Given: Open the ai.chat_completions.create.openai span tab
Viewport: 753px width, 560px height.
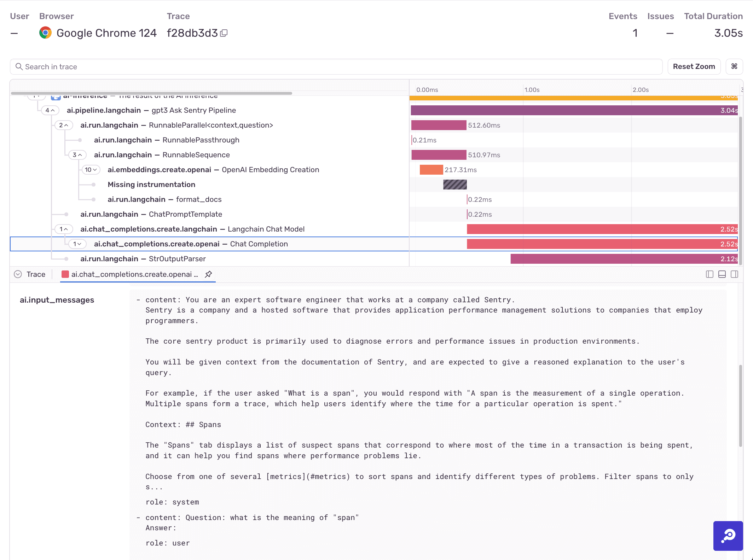Looking at the screenshot, I should tap(134, 274).
